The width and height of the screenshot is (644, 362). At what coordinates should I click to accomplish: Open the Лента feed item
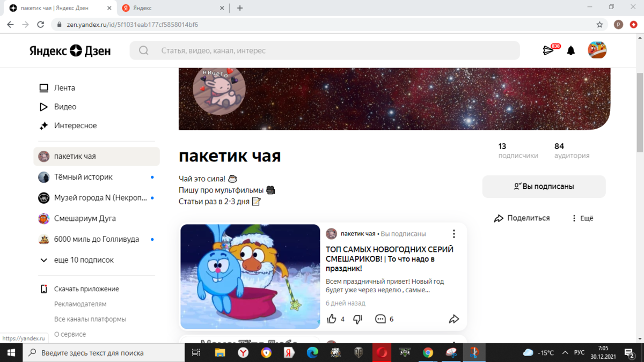(64, 88)
